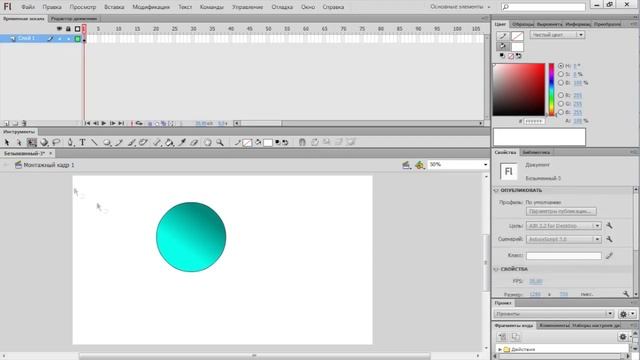
Task: Click the Edit Symbols icon
Action: 420,165
